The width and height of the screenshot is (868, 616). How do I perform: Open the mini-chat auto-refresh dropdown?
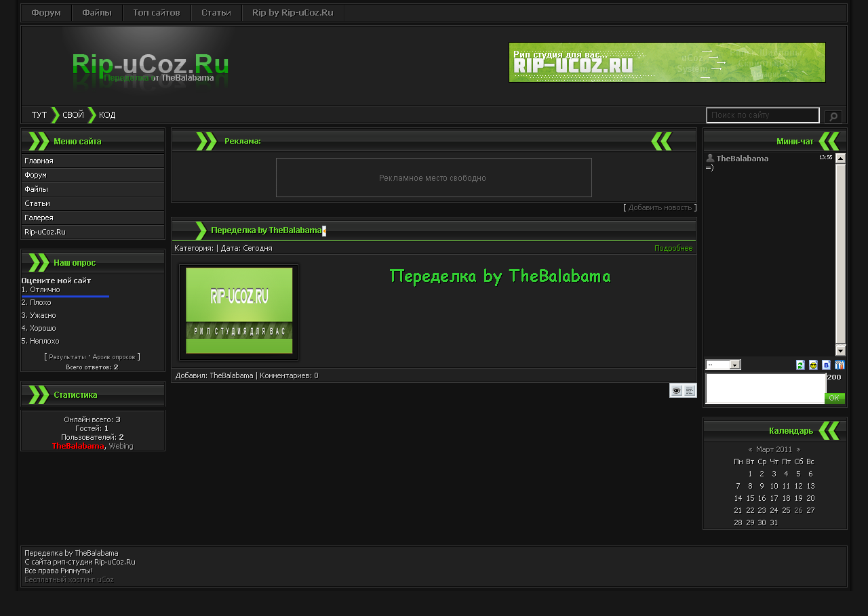(724, 365)
